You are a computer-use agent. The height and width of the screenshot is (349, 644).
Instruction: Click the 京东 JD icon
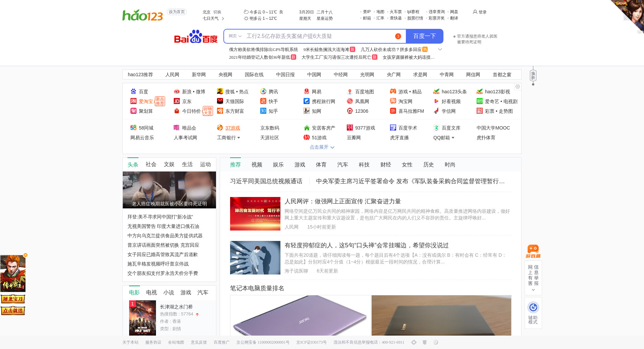point(177,101)
